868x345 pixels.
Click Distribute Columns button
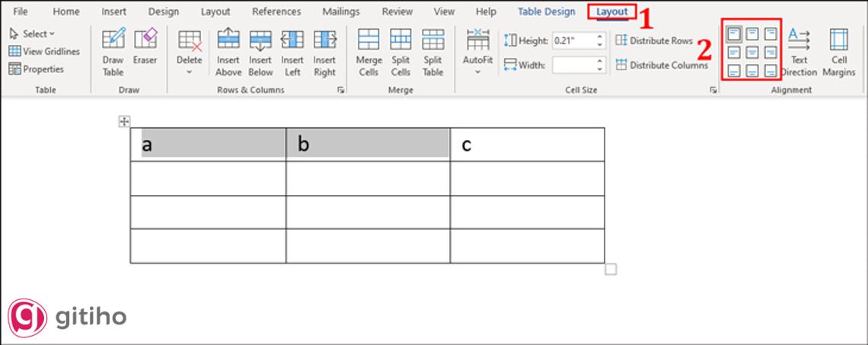click(661, 65)
